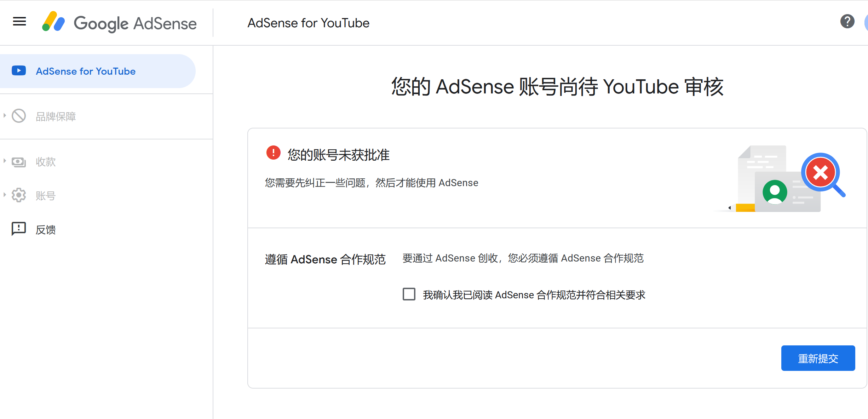868x419 pixels.
Task: Toggle the sidebar navigation panel
Action: [x=19, y=23]
